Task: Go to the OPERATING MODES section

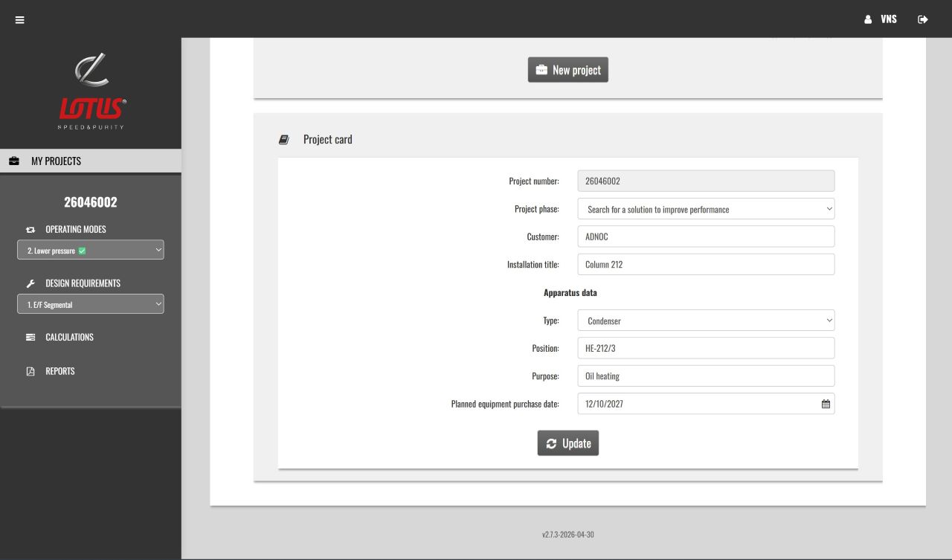Action: click(x=76, y=230)
